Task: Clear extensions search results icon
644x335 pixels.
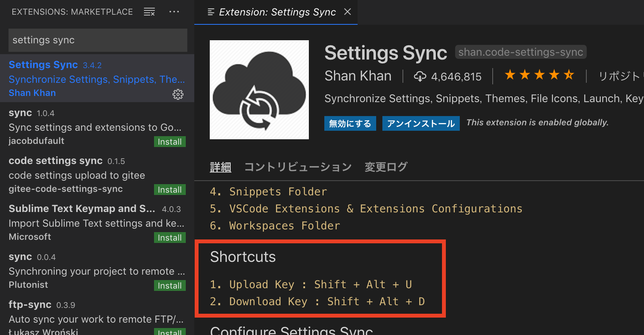Action: pos(149,12)
